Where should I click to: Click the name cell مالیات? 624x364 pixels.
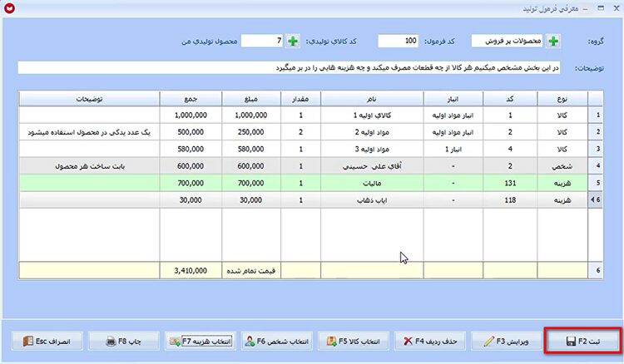[372, 183]
